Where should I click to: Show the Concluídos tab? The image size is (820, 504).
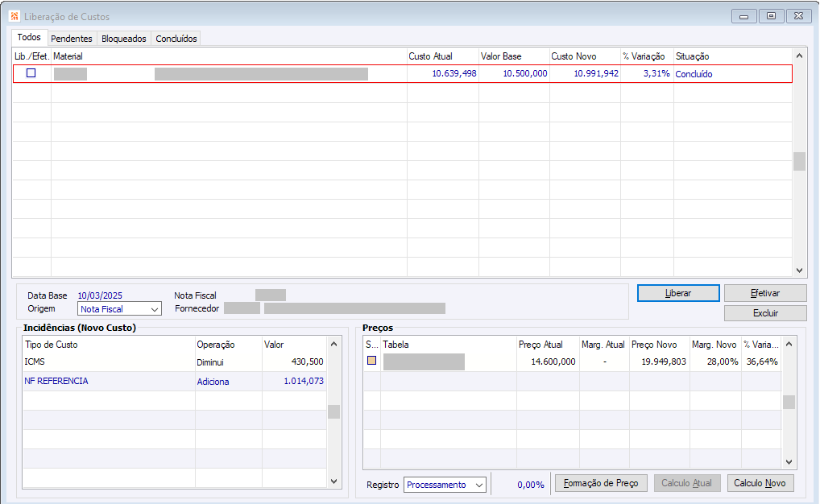click(176, 39)
